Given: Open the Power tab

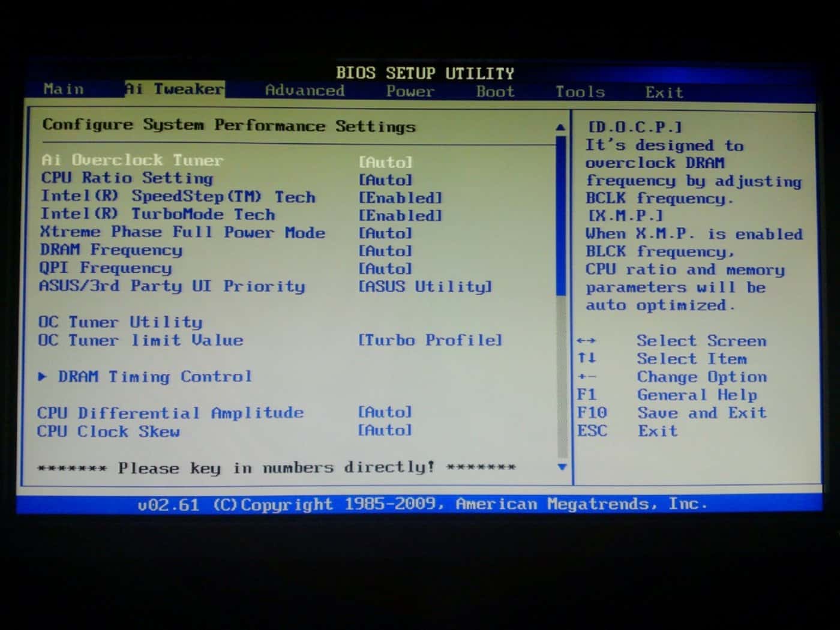Looking at the screenshot, I should pos(410,91).
